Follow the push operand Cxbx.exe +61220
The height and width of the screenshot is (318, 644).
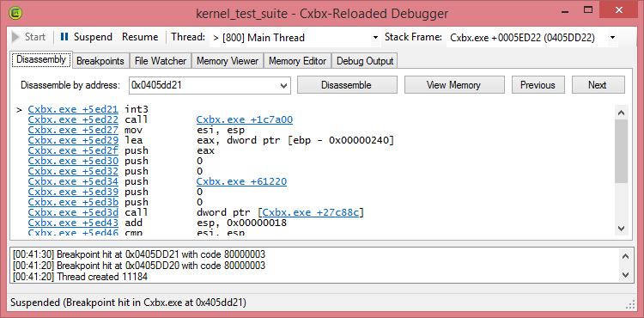(241, 181)
